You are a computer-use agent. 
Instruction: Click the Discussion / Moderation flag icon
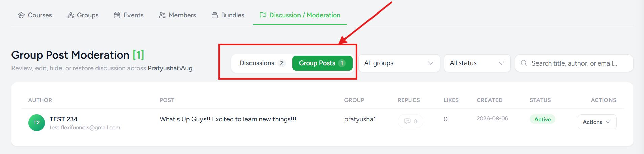(x=263, y=15)
